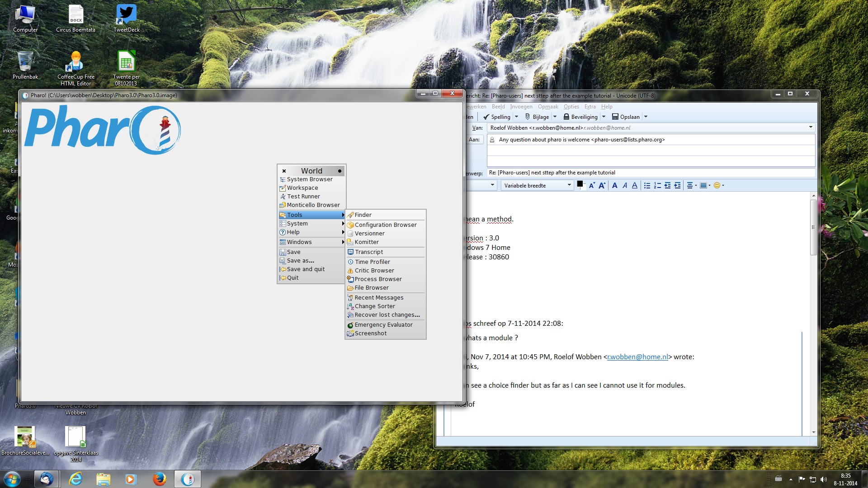Open Variabele breedte font dropdown
Screen dimensions: 868x488
(x=538, y=186)
